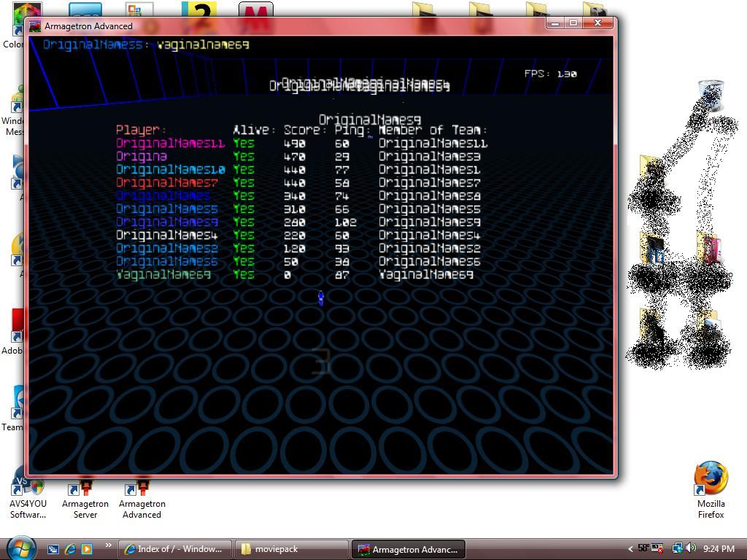
Task: Launch Internet Explorer from Quick Launch
Action: click(x=70, y=549)
